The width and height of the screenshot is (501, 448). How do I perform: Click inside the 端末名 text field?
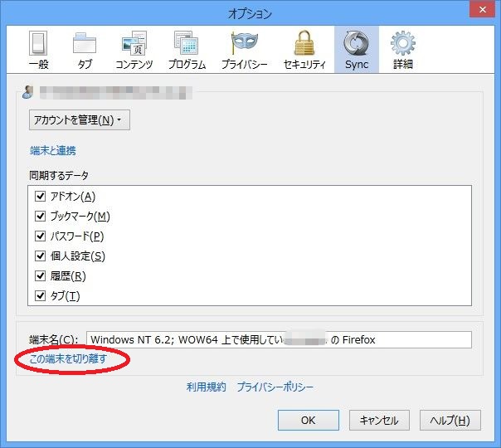point(279,339)
